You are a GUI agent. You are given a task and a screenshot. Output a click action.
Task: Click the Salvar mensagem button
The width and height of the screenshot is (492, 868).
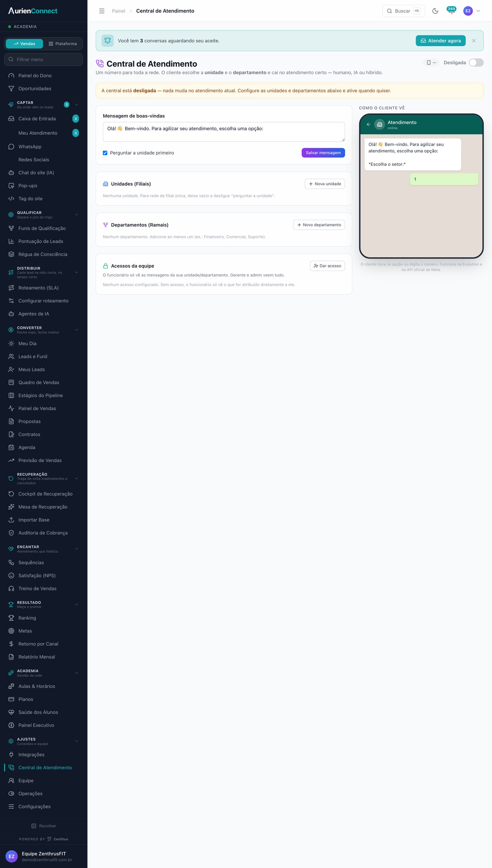coord(323,153)
